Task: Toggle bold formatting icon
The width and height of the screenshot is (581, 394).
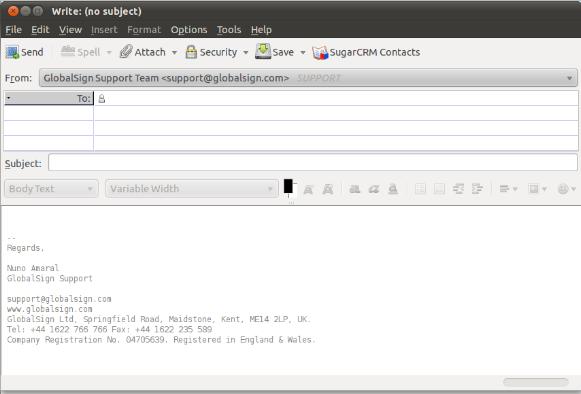Action: tap(355, 189)
